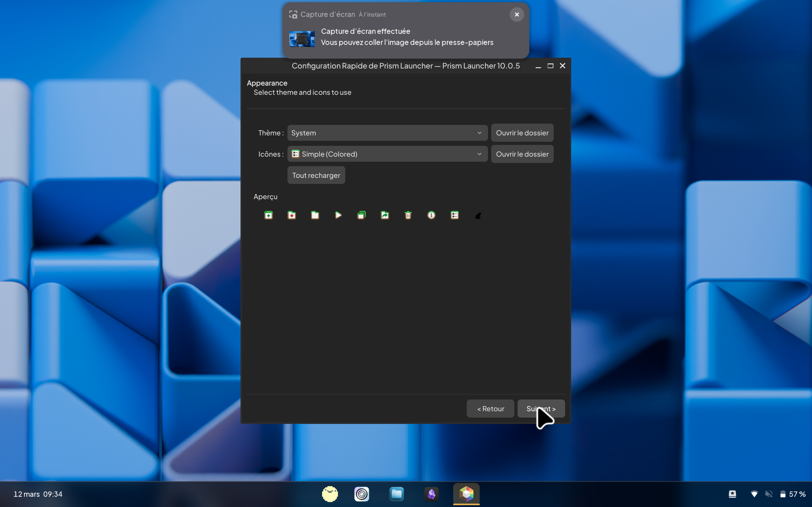This screenshot has width=812, height=507.
Task: Click the starred folder preview icon
Action: (292, 215)
